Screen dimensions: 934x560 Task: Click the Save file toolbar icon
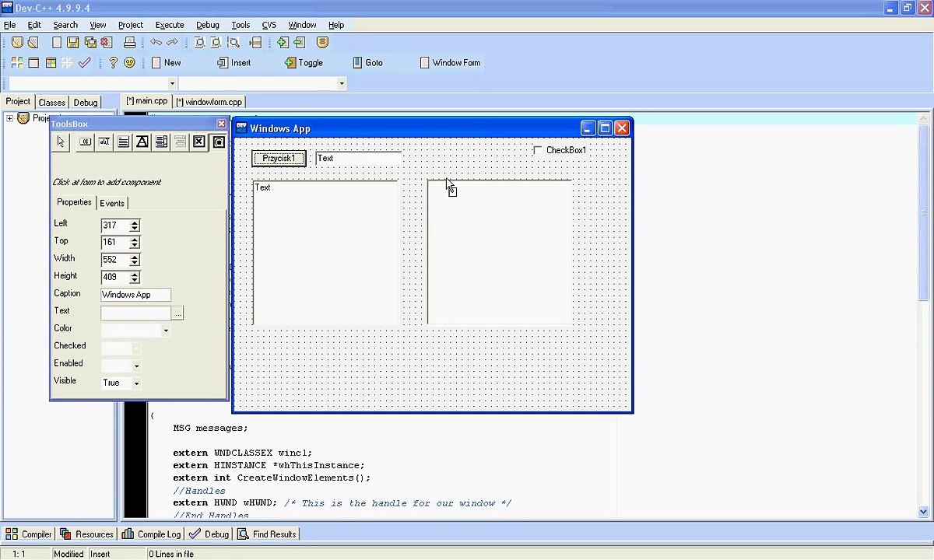click(72, 43)
